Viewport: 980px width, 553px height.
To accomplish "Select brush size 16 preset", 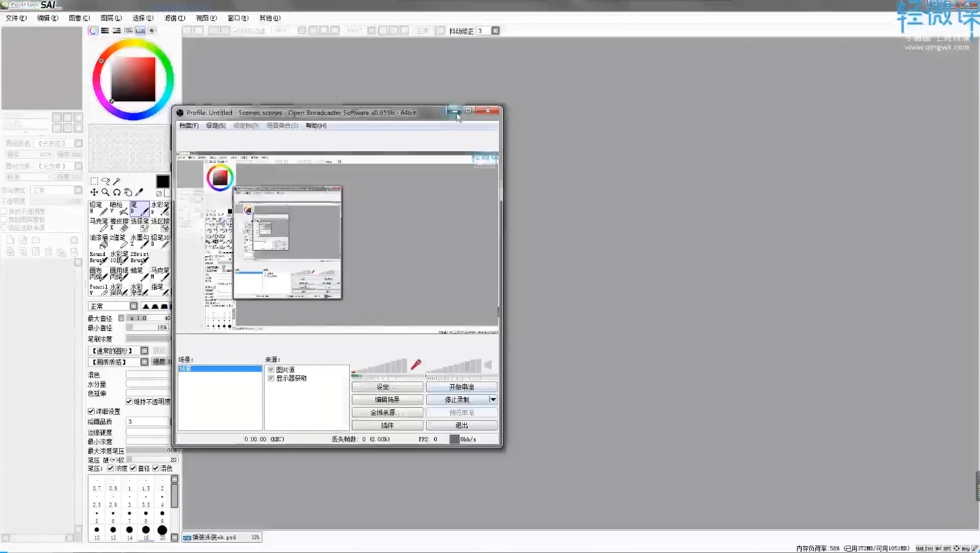I will (146, 531).
